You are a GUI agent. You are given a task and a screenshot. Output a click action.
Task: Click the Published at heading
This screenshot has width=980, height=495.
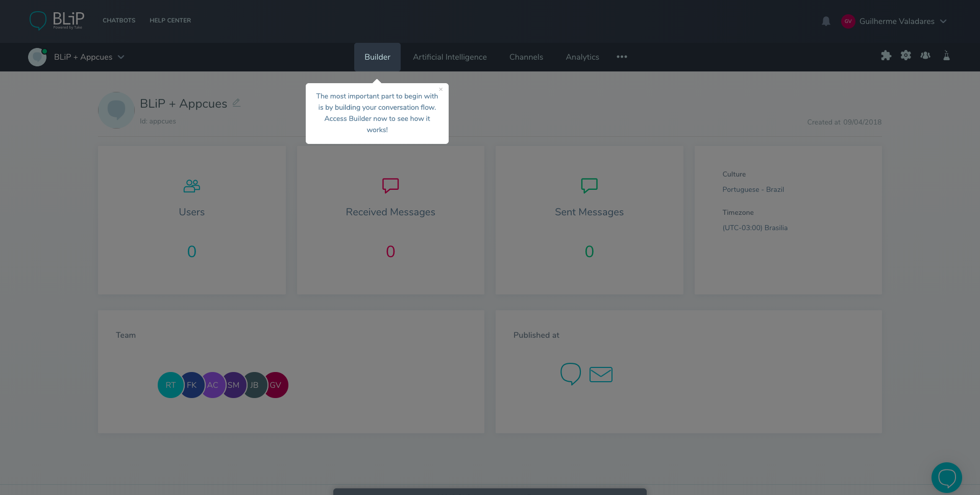click(536, 335)
